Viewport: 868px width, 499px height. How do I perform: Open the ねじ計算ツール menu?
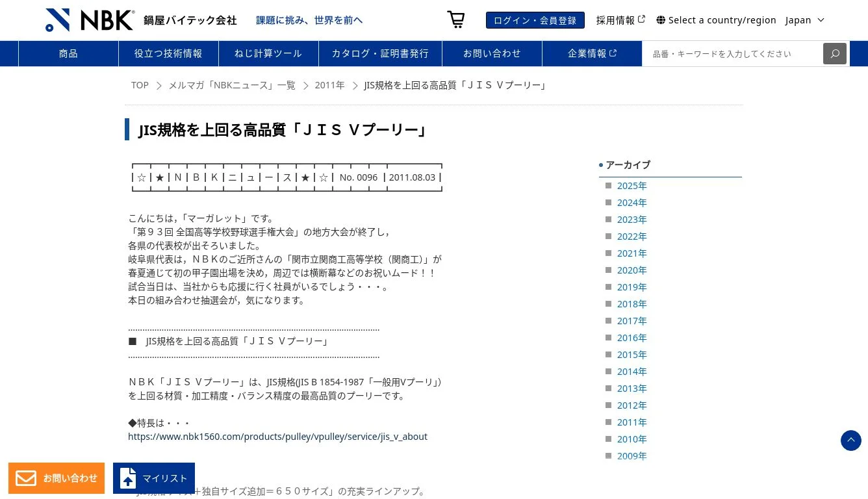click(268, 53)
